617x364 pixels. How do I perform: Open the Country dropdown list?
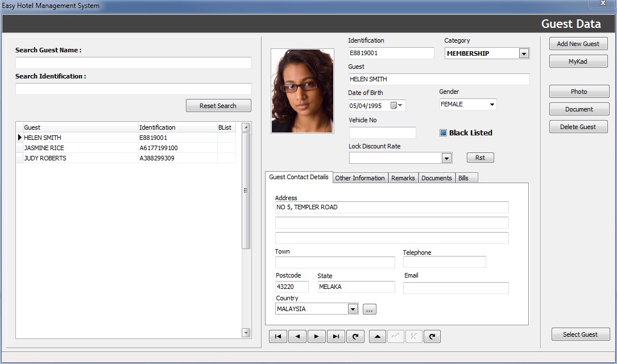coord(353,309)
